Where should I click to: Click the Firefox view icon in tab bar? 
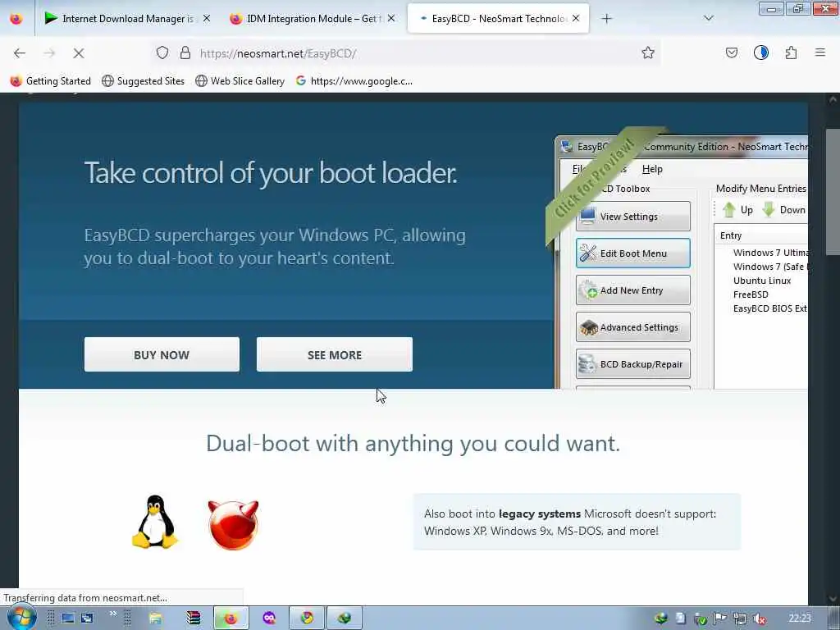(16, 19)
